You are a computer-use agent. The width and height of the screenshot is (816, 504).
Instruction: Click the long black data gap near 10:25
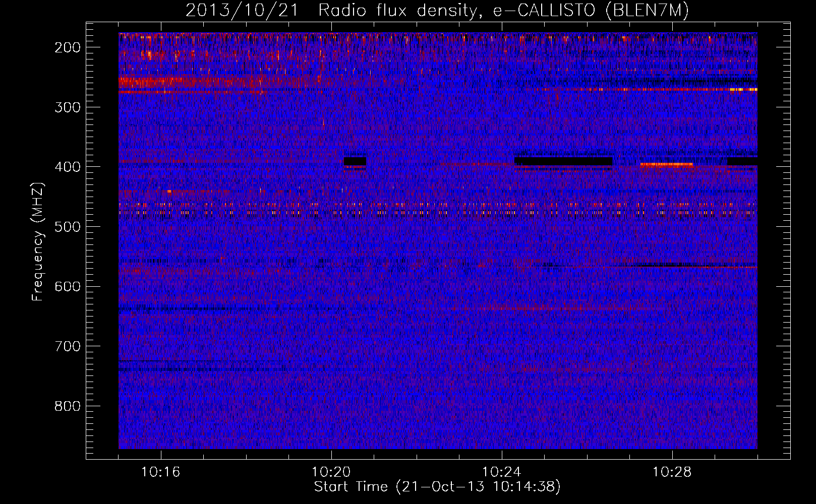563,161
